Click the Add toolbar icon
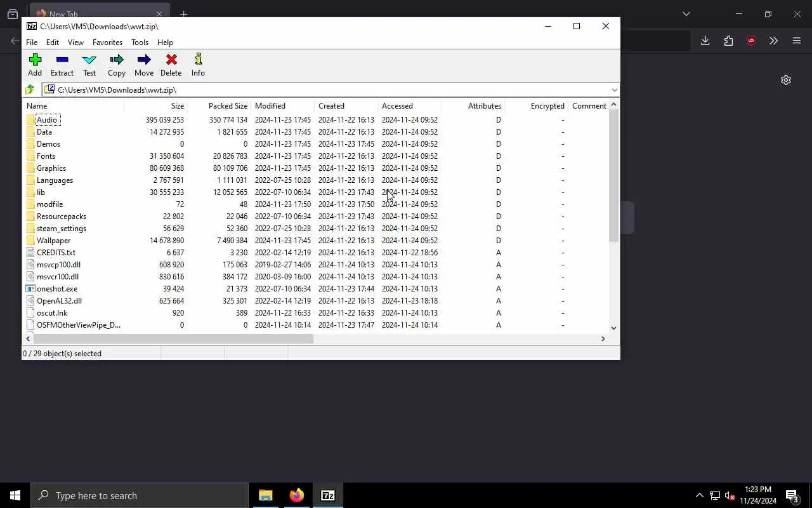Image resolution: width=812 pixels, height=508 pixels. click(x=35, y=60)
